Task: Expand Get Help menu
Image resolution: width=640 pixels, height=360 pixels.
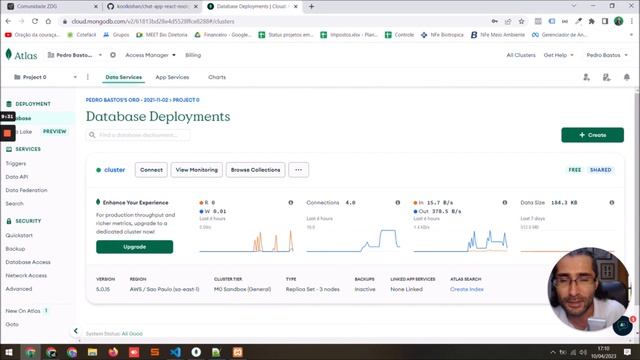Action: (x=558, y=55)
